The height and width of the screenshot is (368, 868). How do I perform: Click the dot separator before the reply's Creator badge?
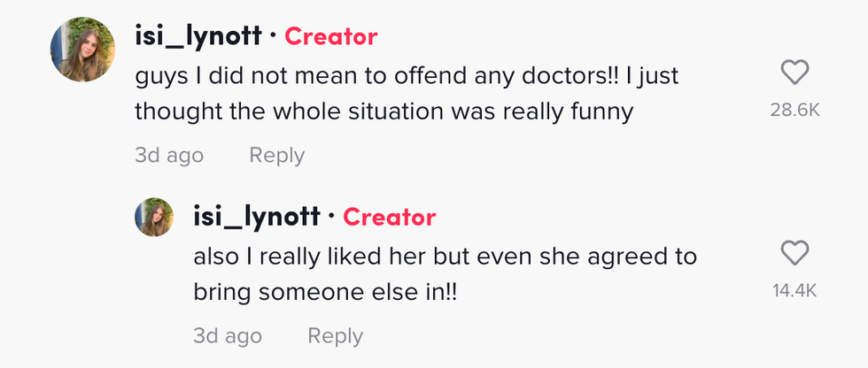tap(331, 217)
